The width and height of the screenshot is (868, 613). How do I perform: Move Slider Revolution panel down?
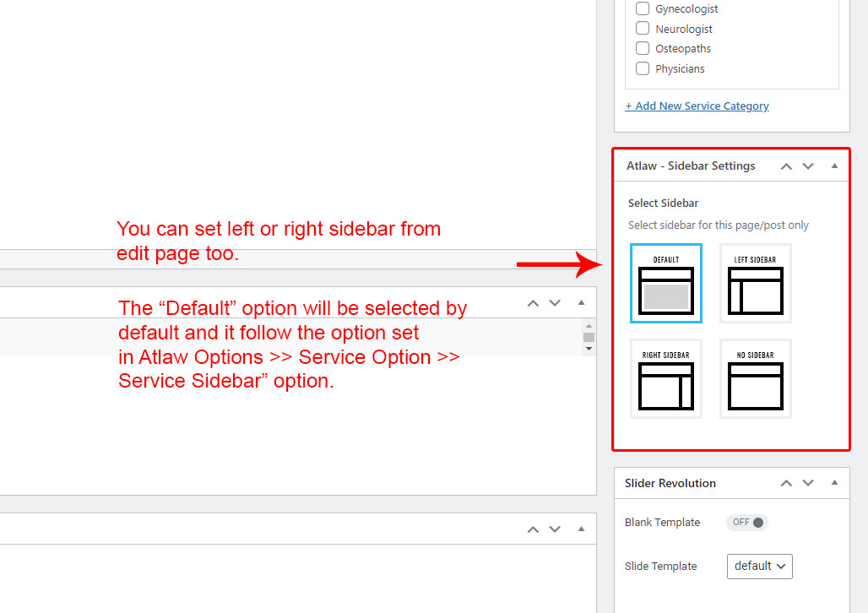tap(808, 484)
